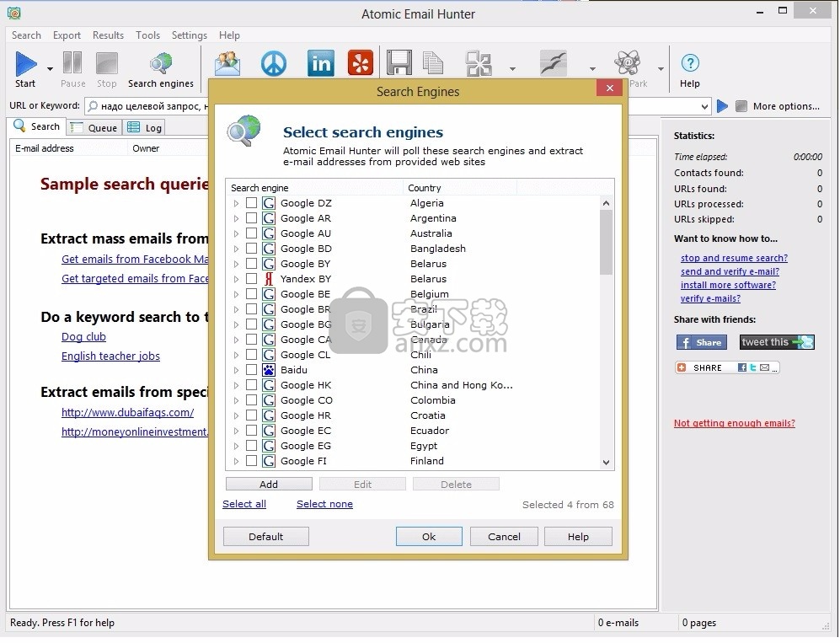The width and height of the screenshot is (840, 643).
Task: Click the Select all link
Action: (x=244, y=504)
